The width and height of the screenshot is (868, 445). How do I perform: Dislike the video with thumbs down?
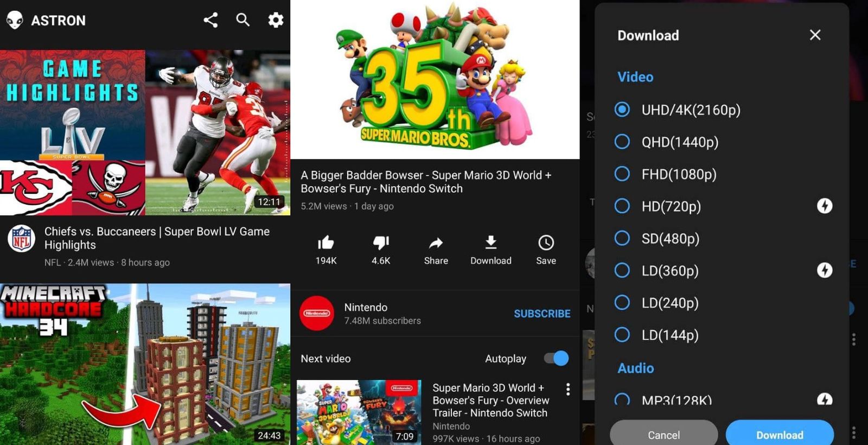tap(381, 243)
